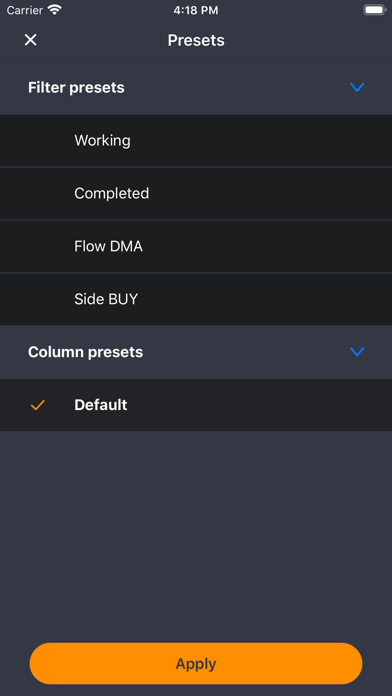Tap the Carrier text in status bar
Viewport: 392px width, 696px height.
point(24,10)
